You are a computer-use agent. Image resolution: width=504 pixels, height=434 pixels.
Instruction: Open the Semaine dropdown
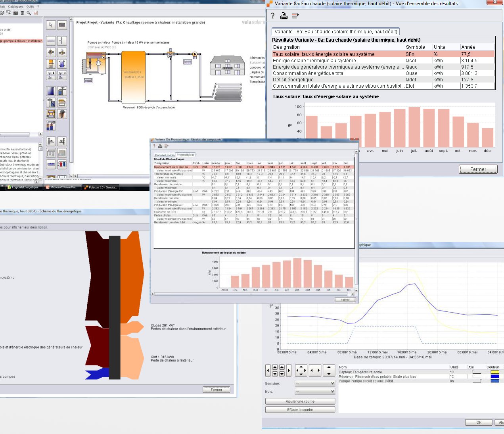(315, 384)
